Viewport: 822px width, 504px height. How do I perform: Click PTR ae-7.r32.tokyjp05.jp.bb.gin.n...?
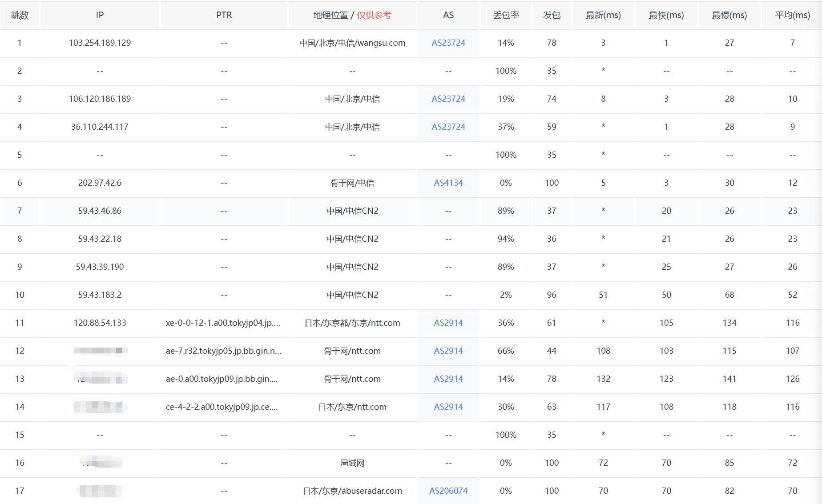(223, 351)
